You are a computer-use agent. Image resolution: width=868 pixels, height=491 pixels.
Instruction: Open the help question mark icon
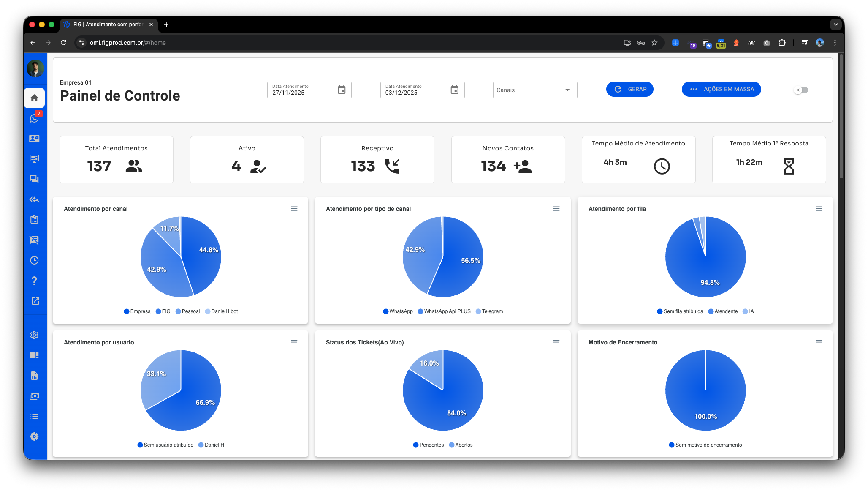(34, 281)
